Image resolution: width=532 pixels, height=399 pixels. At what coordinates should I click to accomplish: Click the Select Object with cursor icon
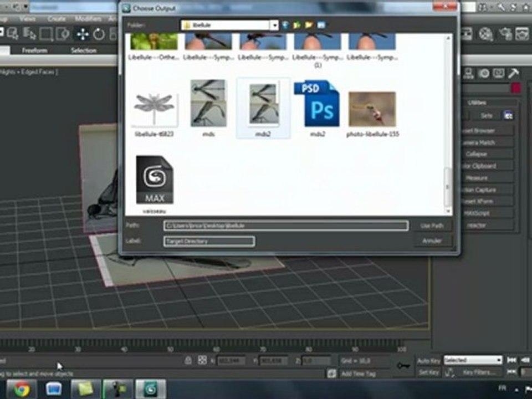click(13, 34)
